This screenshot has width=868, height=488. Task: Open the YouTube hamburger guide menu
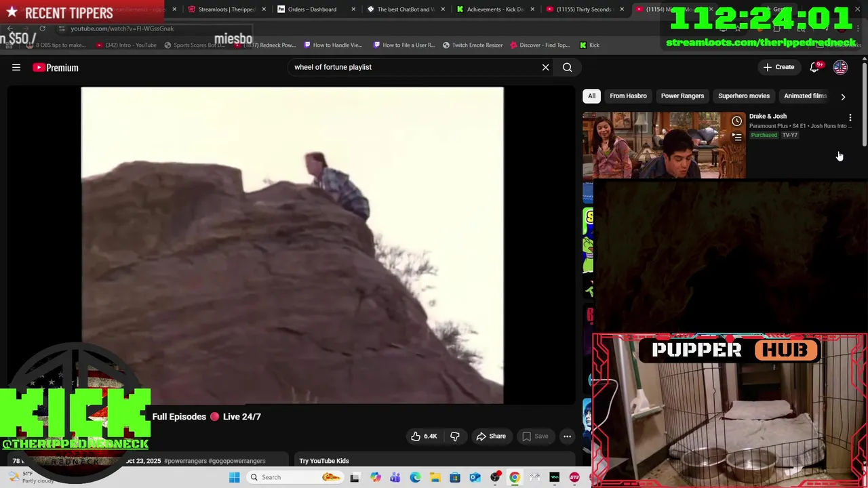(16, 67)
